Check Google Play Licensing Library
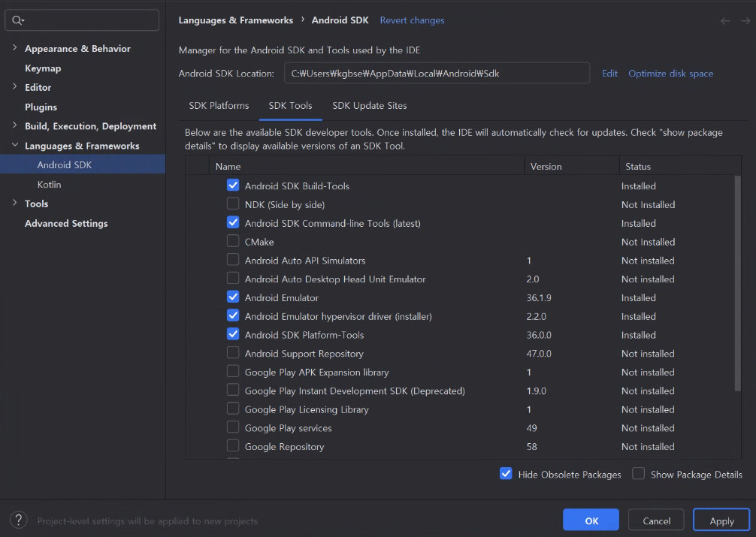This screenshot has height=537, width=756. point(233,409)
